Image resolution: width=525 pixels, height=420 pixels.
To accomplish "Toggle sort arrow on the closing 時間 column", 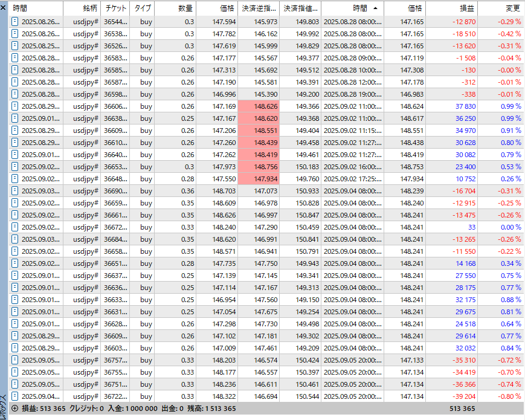I will tap(375, 8).
